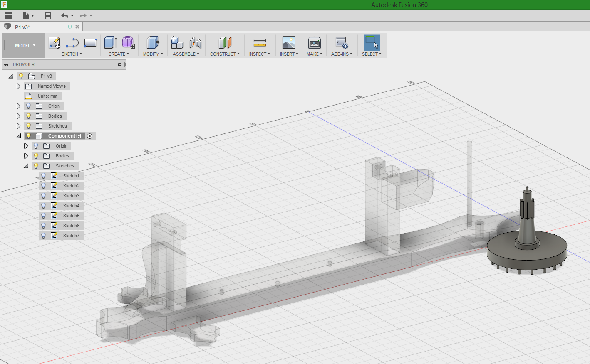This screenshot has width=590, height=364.
Task: Select the Press Pull modify tool
Action: [x=153, y=43]
